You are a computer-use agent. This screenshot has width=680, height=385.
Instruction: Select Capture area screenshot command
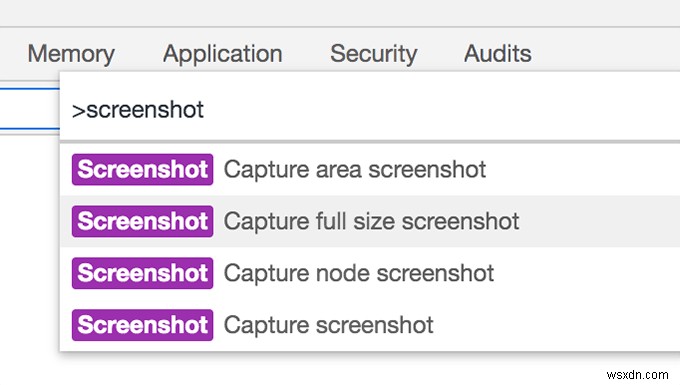(x=369, y=170)
